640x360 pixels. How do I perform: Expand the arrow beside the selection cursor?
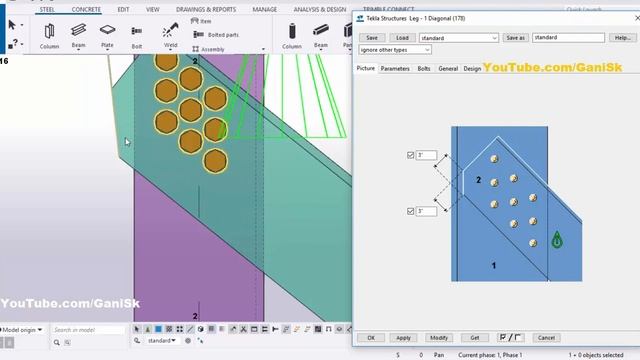22,25
